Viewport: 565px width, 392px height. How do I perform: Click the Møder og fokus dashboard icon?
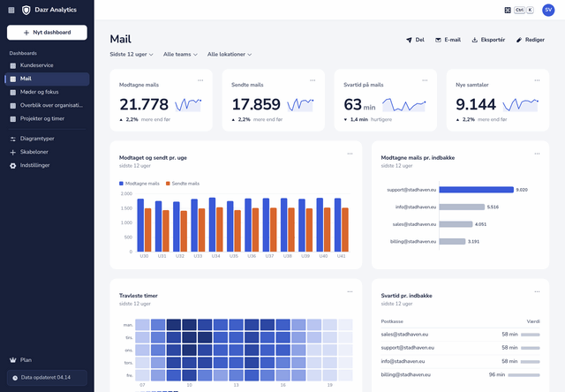[x=13, y=93]
